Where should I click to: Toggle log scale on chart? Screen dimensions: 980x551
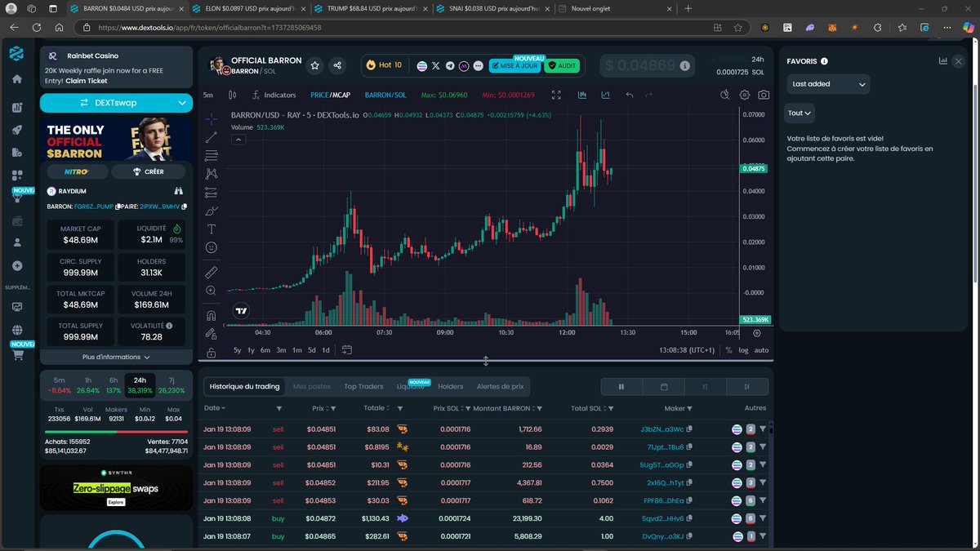pos(743,350)
